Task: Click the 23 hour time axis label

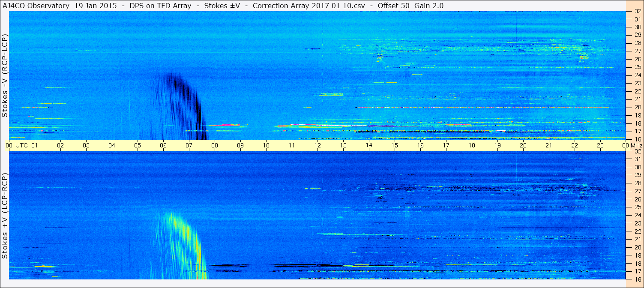Action: [600, 146]
